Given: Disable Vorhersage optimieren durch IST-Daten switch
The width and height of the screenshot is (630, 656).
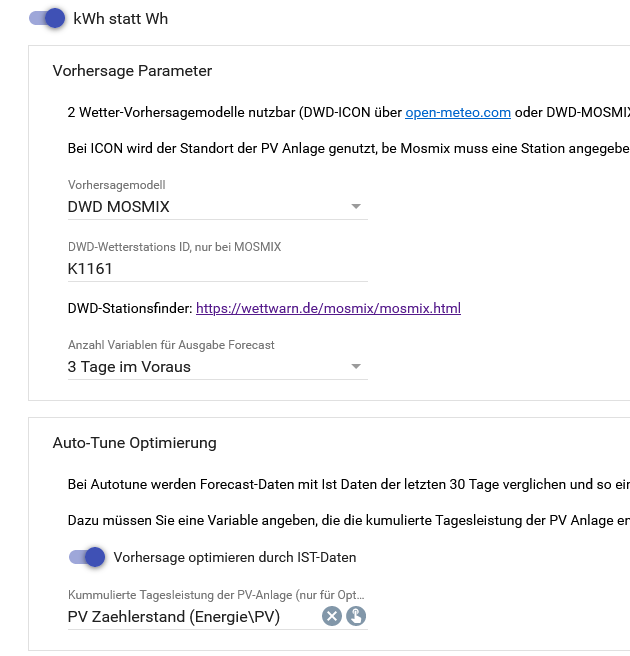Looking at the screenshot, I should point(87,557).
